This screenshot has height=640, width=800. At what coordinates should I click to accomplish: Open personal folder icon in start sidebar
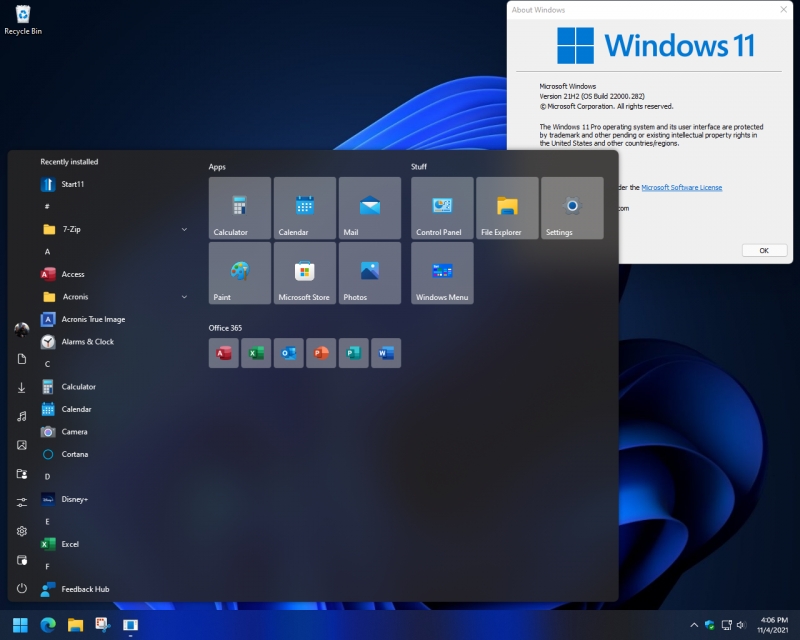click(x=21, y=474)
